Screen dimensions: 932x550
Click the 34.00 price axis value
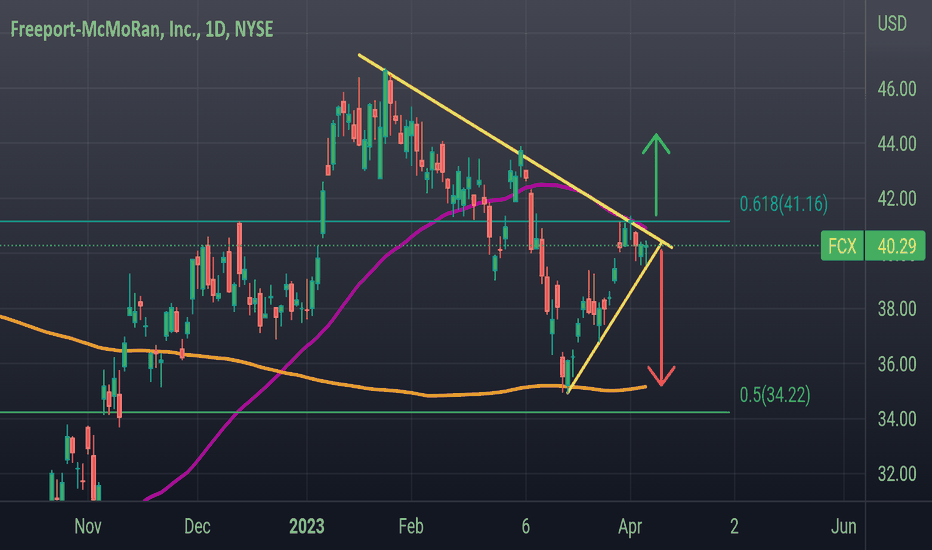(897, 420)
